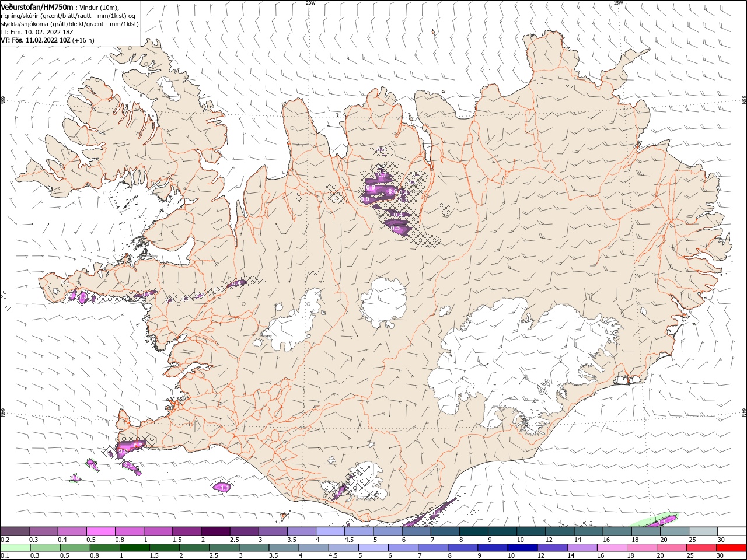Viewport: 747px width, 560px height.
Task: Pick the lower scale swatch labeled 2
Action: pyautogui.click(x=194, y=548)
